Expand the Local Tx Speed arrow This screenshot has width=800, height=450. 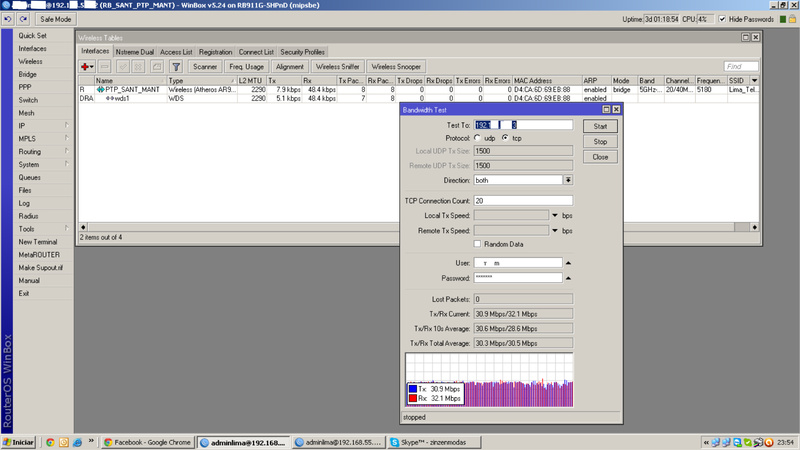(x=555, y=215)
